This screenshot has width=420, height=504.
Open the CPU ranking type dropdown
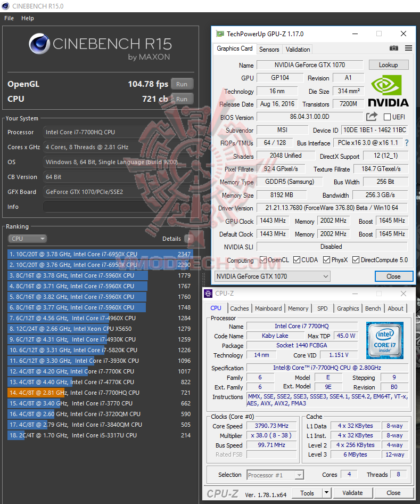(27, 239)
